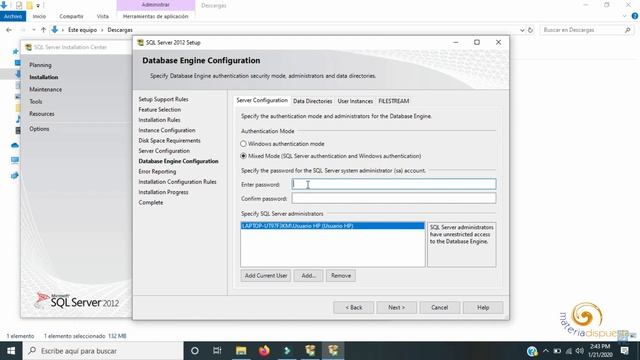The image size is (640, 360).
Task: Open Vista ribbon tab in File Explorer
Action: pos(102,16)
